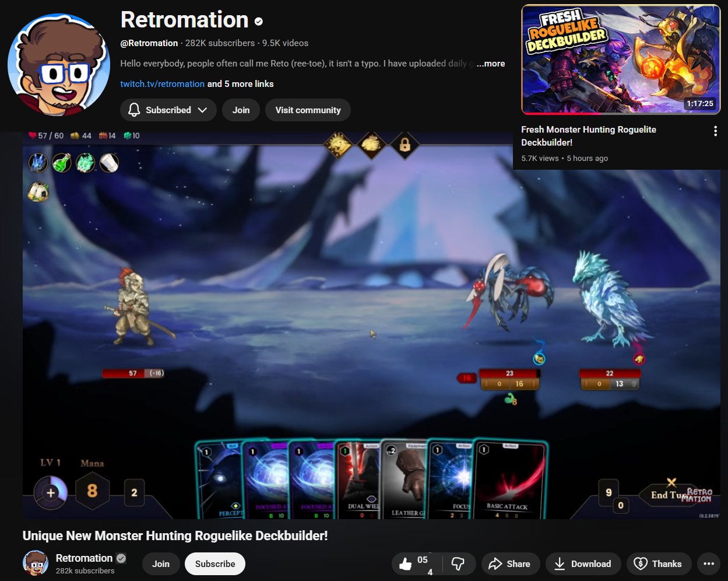Open 'Fresh Monster Hunting Roguelite Deckbuilder!' video title

(589, 136)
